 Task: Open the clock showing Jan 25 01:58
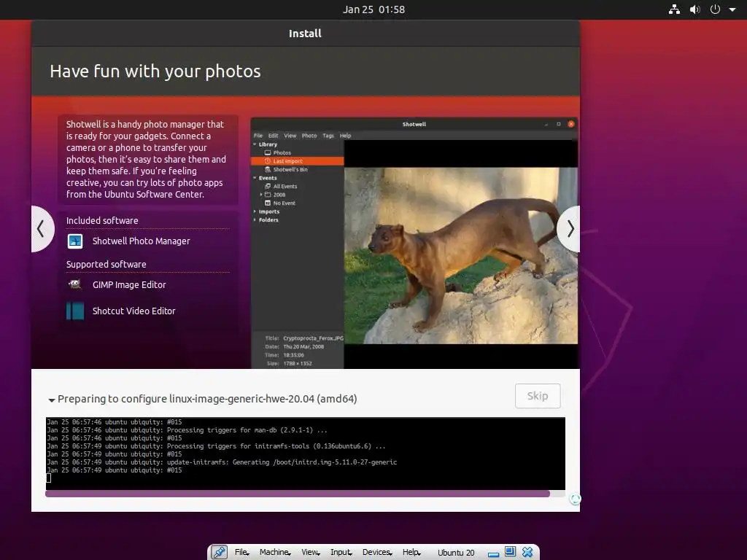tap(374, 9)
